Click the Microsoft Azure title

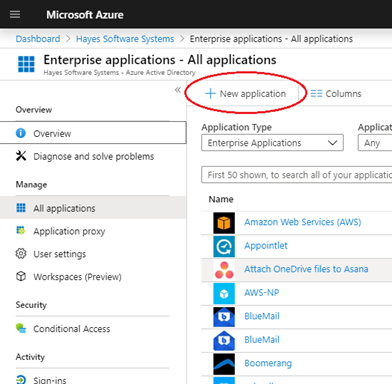click(85, 15)
